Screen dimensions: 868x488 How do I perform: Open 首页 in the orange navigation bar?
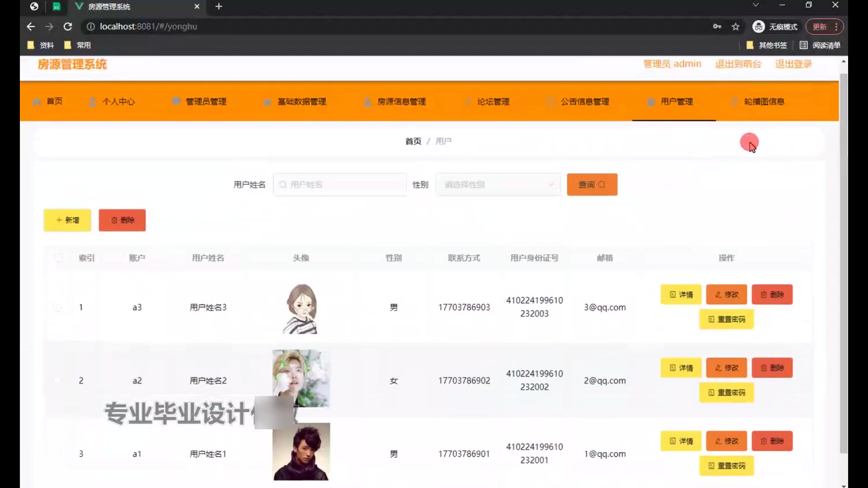click(48, 101)
